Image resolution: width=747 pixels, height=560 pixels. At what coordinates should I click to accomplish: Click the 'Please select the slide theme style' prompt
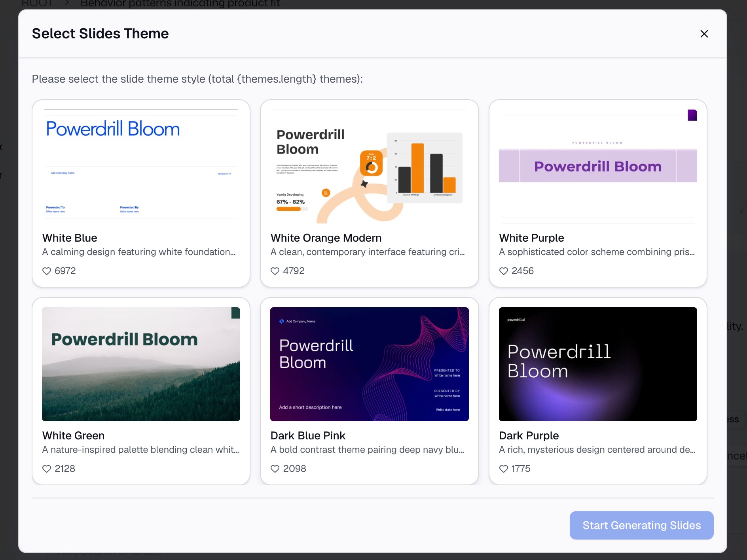pyautogui.click(x=197, y=79)
